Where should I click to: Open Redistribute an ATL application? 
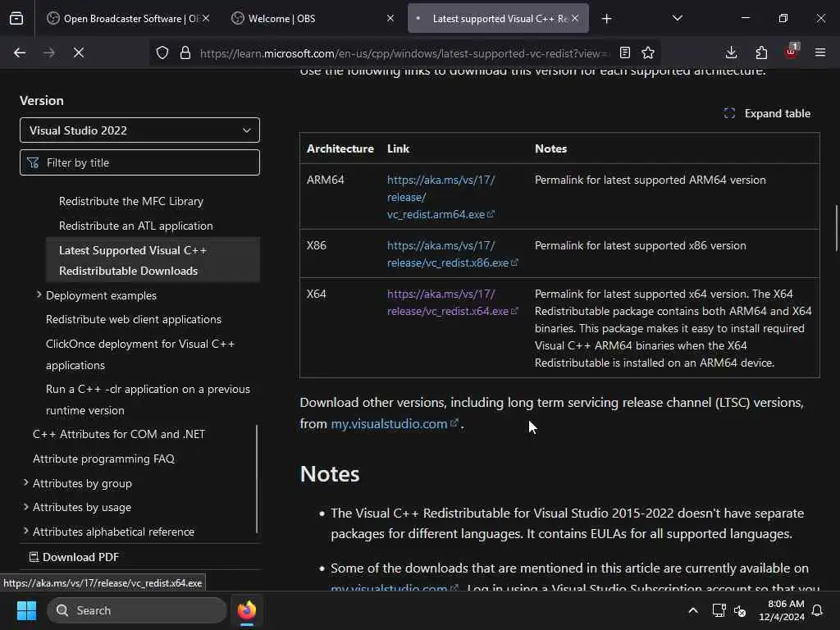[136, 226]
